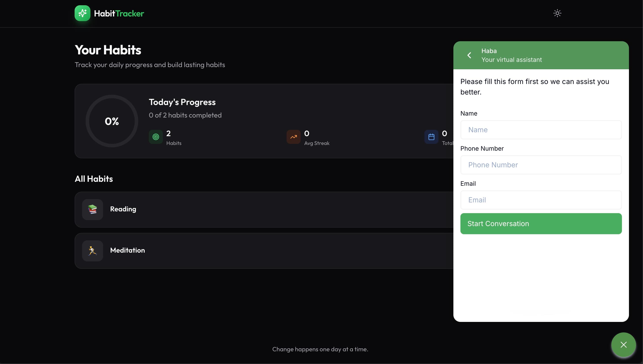Click the orange Avg Streak trend icon
The image size is (643, 364).
[x=293, y=137]
